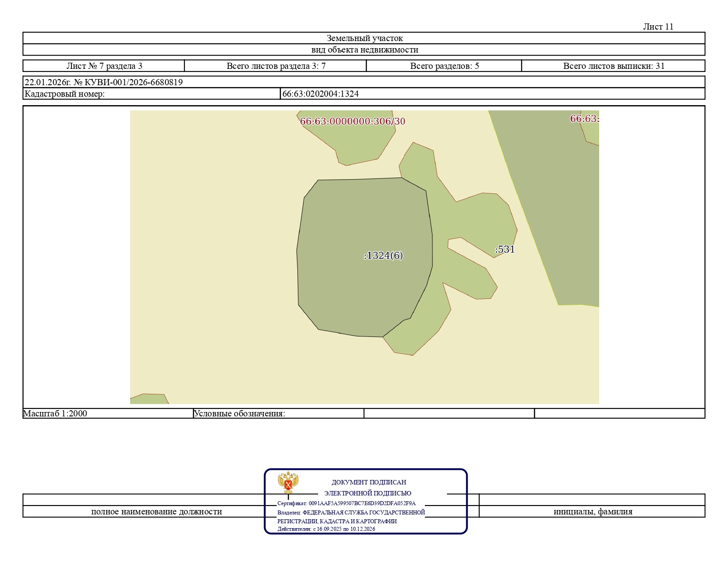
Task: Click Всего листов выписки: 31 cell
Action: click(613, 66)
